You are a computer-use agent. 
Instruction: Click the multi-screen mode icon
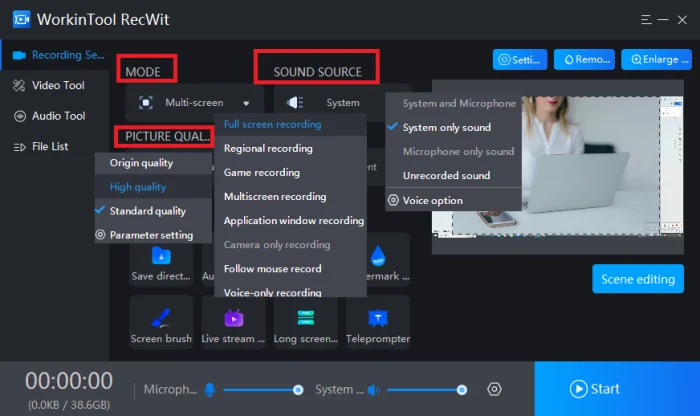point(146,103)
